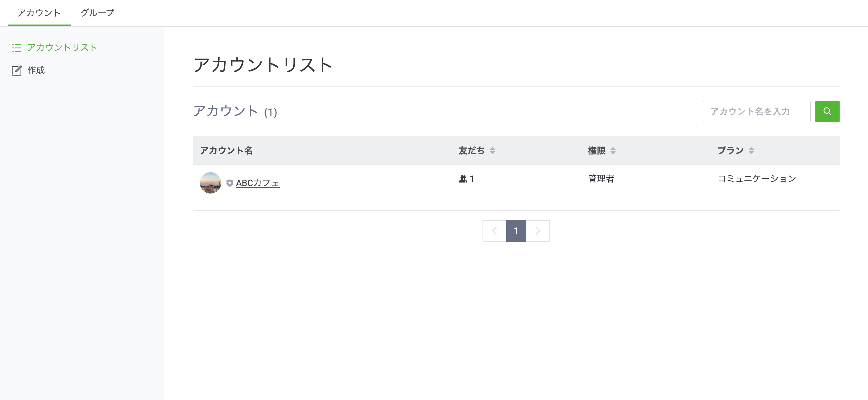Click the account list icon in sidebar
Screen dimensions: 868x400
[17, 48]
